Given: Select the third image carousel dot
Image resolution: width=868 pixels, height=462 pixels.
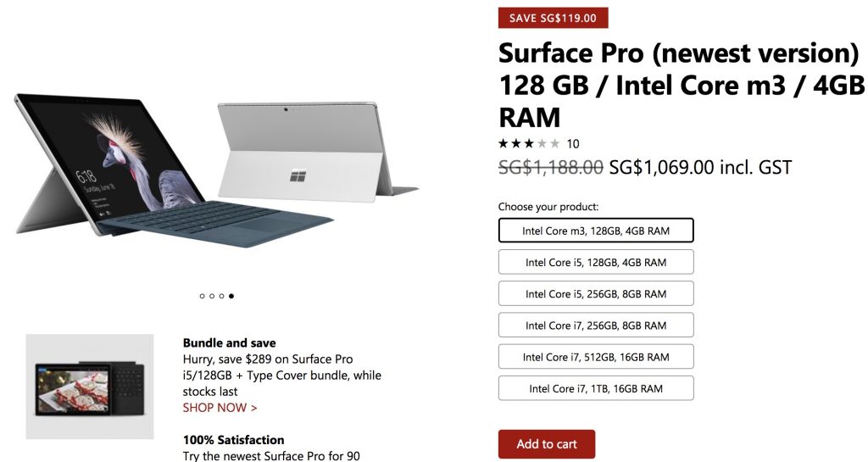Looking at the screenshot, I should point(221,296).
